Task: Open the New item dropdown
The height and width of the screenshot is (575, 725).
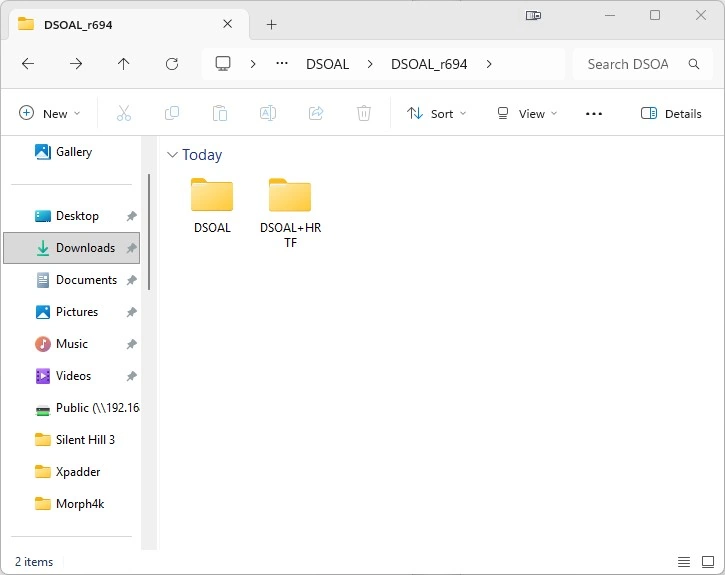Action: [49, 113]
